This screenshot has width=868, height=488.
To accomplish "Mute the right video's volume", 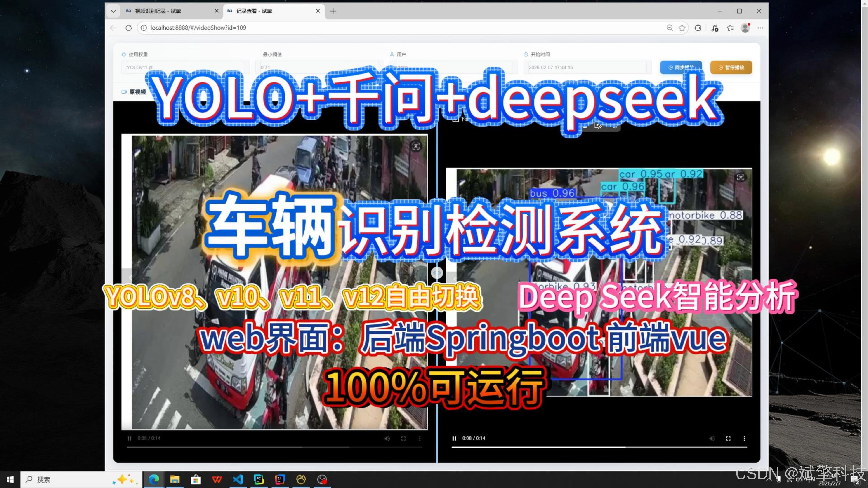I will tap(712, 438).
